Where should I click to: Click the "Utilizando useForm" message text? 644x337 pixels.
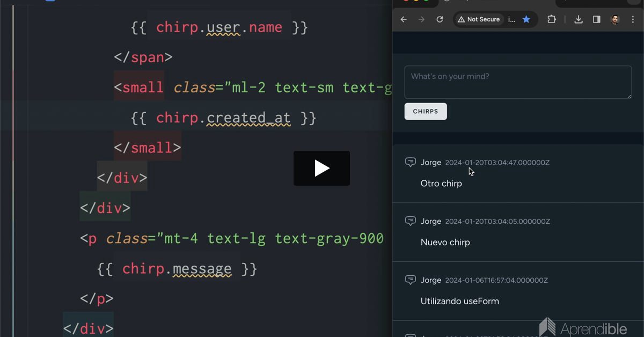(460, 301)
